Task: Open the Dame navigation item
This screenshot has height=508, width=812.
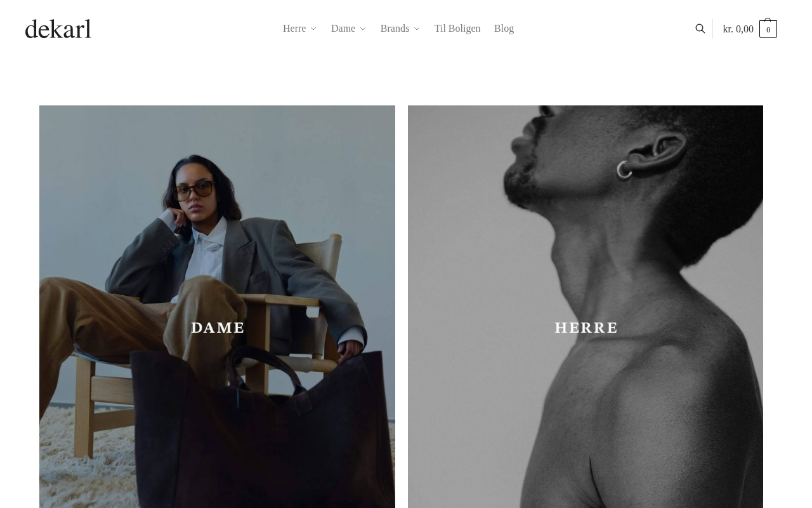Action: (x=343, y=29)
